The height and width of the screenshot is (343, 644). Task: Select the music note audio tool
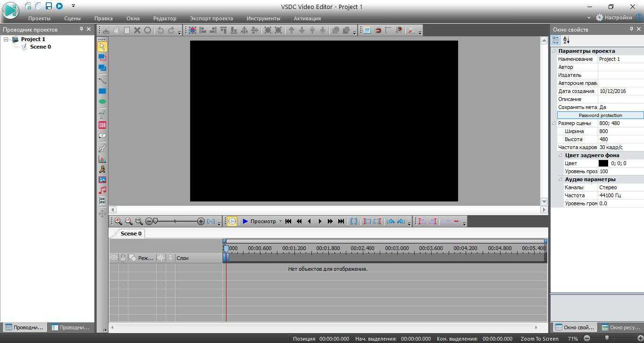tap(102, 190)
